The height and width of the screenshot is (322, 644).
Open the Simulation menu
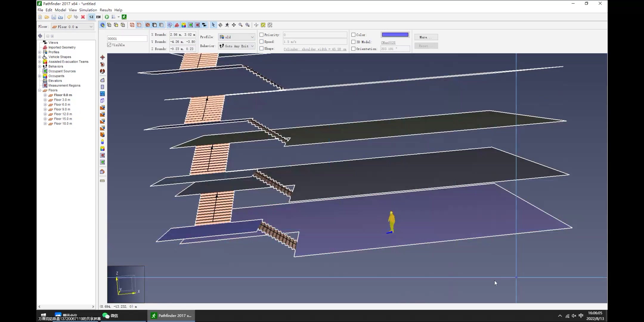point(88,10)
